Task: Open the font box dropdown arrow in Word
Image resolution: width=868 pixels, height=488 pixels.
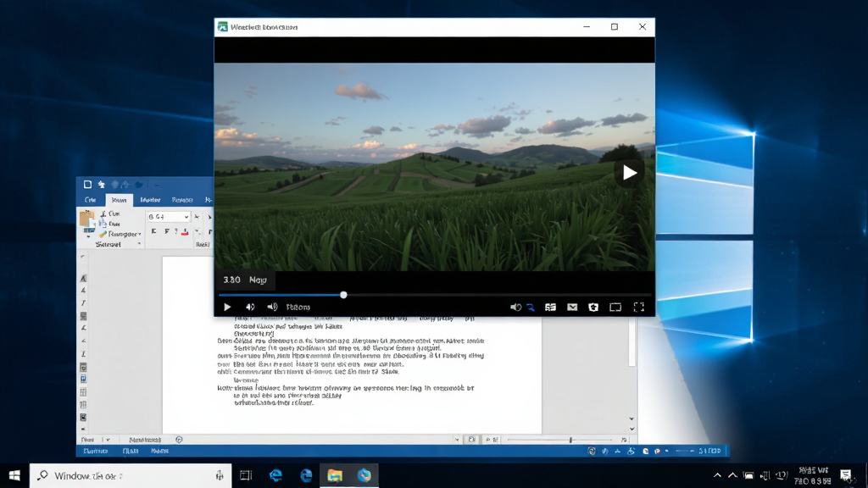Action: (x=186, y=217)
